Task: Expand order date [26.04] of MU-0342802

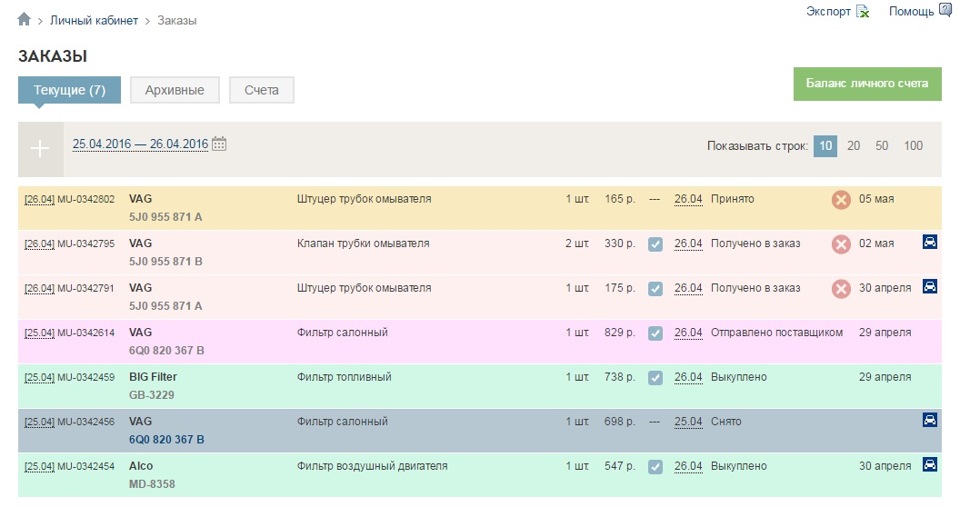Action: [x=39, y=200]
